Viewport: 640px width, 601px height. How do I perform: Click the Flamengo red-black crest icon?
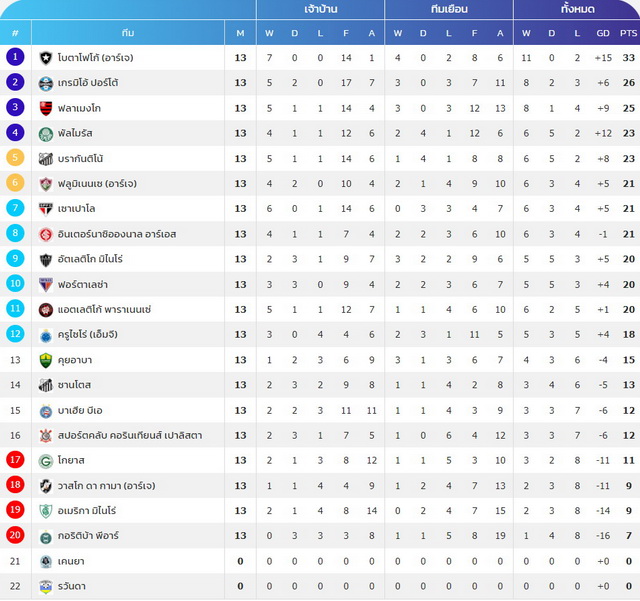[46, 109]
